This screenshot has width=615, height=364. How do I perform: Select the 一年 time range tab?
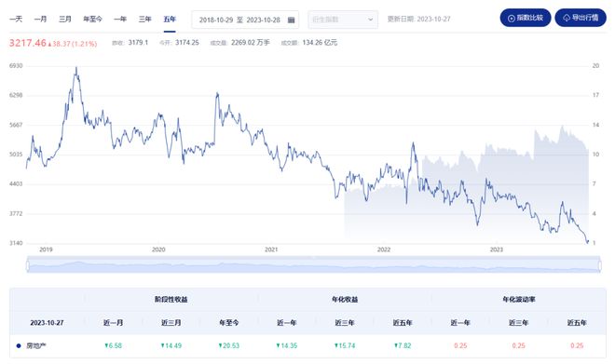pyautogui.click(x=120, y=19)
